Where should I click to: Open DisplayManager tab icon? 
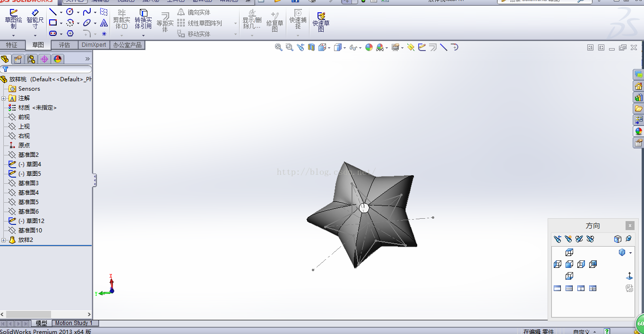(x=58, y=59)
